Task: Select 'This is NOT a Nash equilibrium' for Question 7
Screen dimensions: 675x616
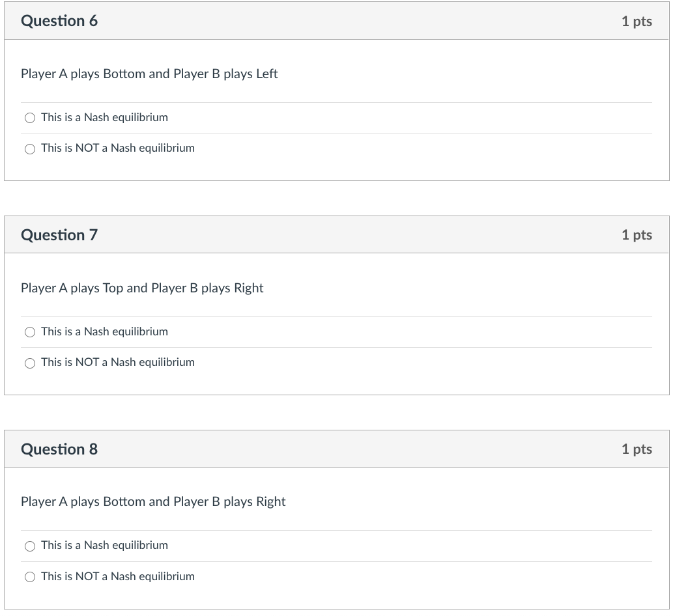Action: (x=30, y=363)
